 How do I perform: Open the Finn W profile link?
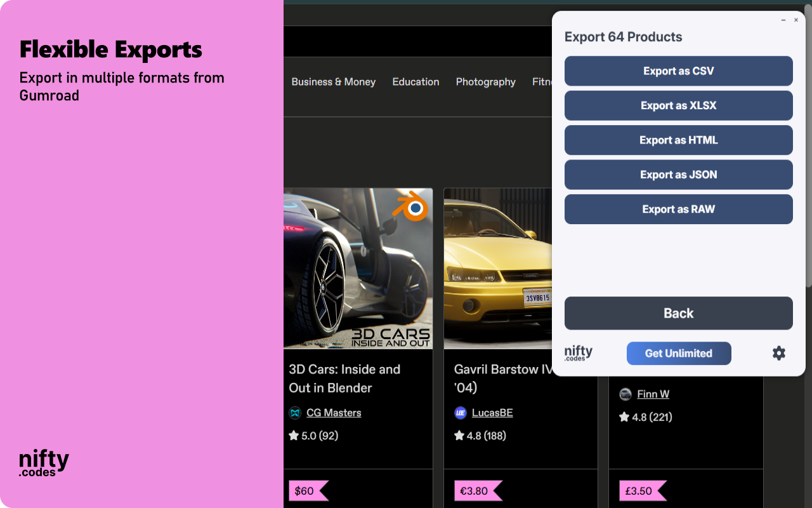652,394
